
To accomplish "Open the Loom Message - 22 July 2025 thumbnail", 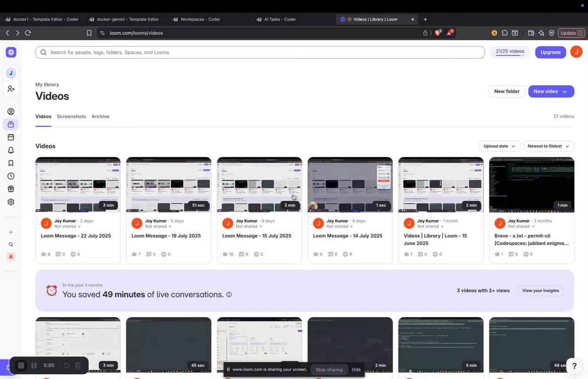I will click(78, 185).
